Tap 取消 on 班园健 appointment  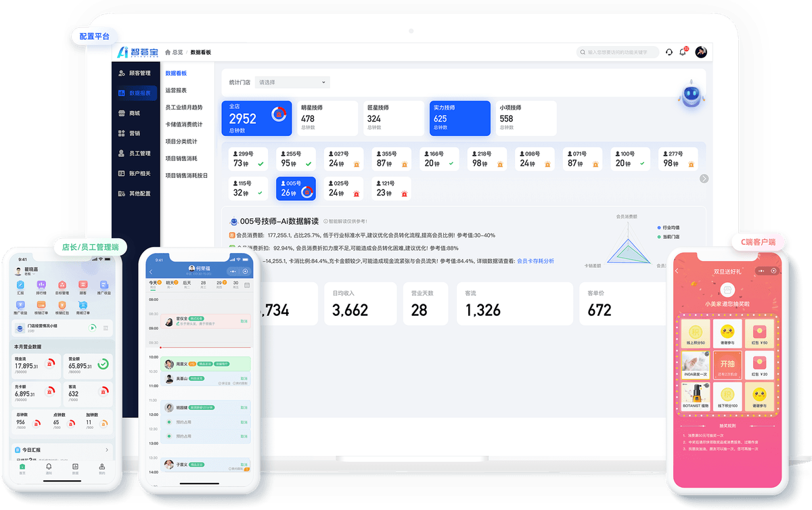point(244,408)
